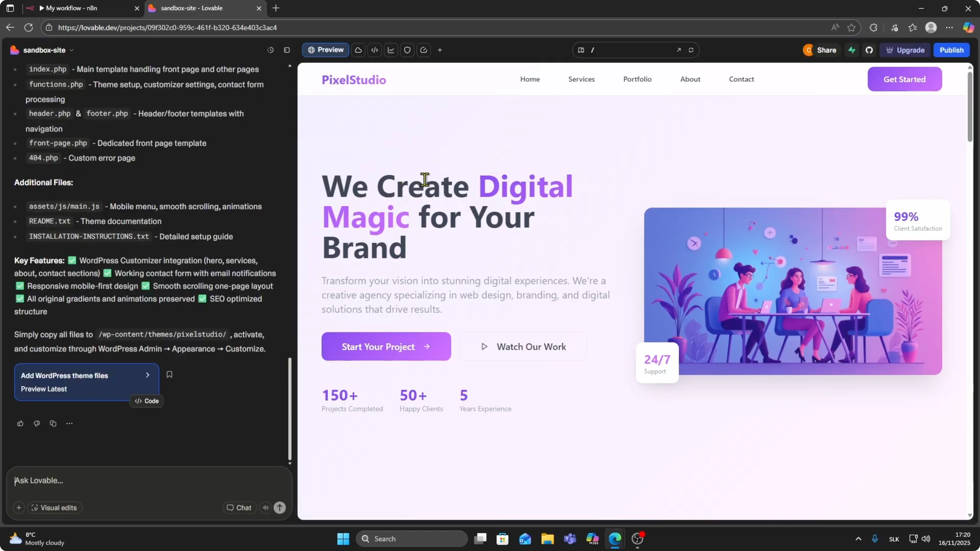Screen dimensions: 980x551
Task: Select the sandbox-site - Lovable tab
Action: [x=205, y=8]
